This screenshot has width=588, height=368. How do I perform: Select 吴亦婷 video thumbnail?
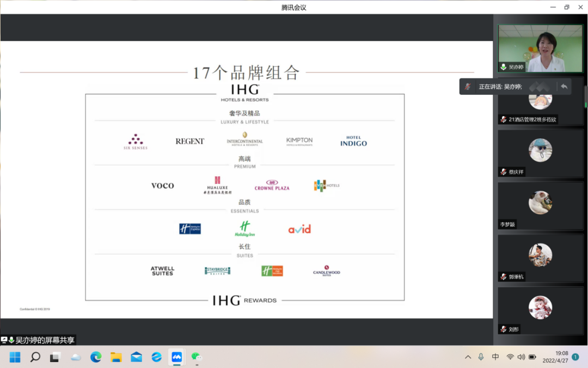(541, 49)
